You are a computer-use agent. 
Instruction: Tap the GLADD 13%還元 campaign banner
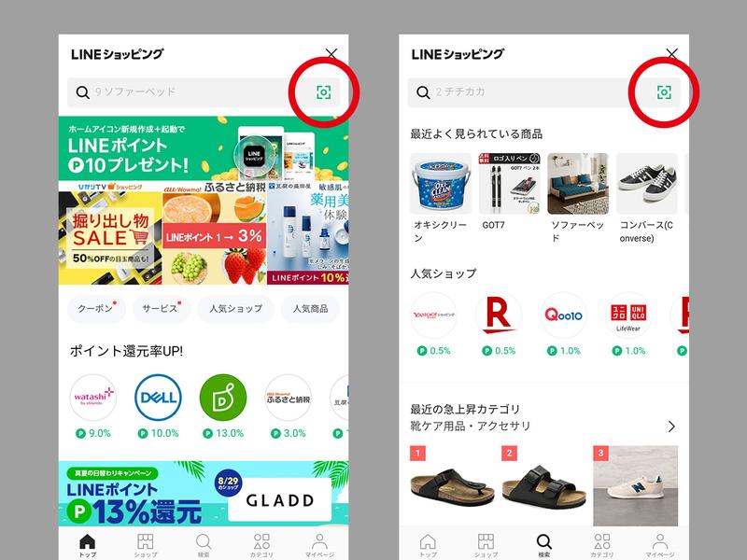[204, 494]
